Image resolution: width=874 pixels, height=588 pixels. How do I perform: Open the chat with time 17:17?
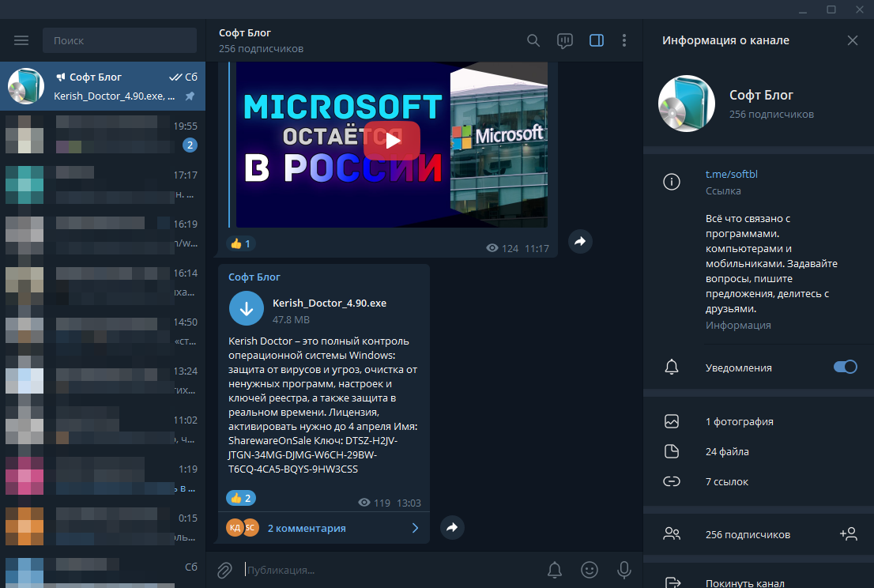103,184
